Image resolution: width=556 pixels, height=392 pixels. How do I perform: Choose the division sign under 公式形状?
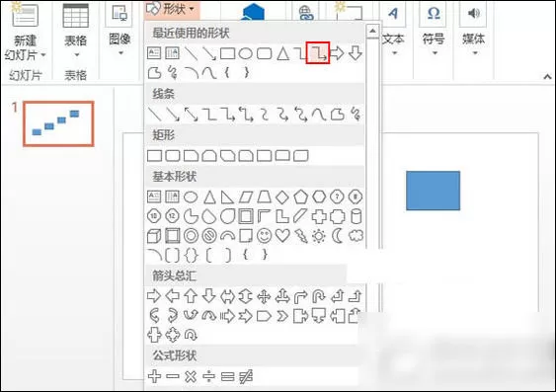click(x=209, y=376)
